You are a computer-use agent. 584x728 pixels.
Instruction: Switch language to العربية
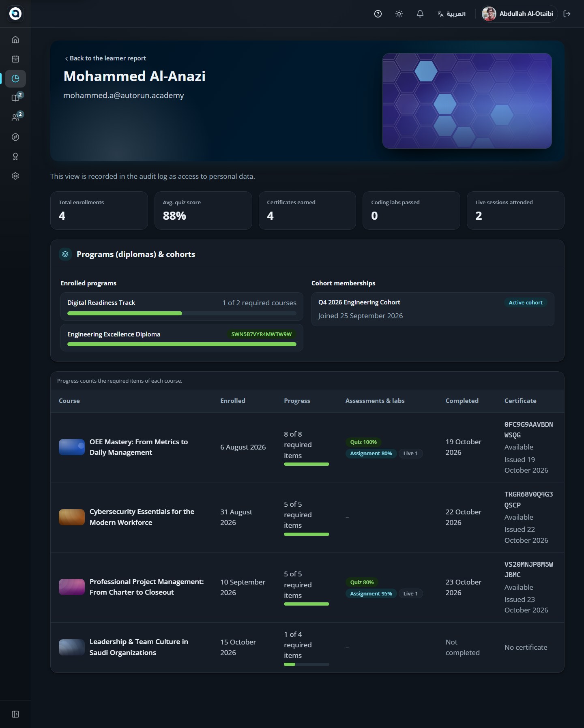(451, 14)
